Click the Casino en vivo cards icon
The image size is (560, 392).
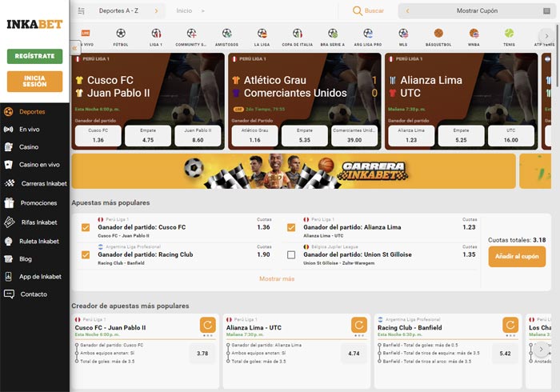point(9,165)
